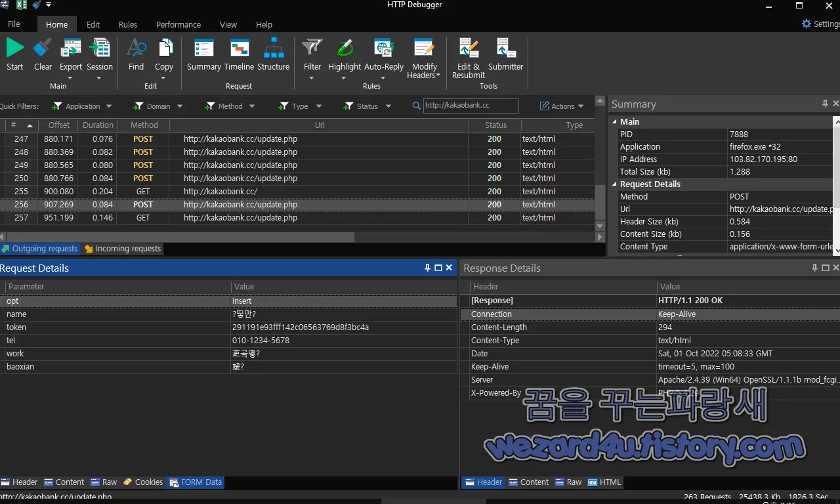Collapse the Request Details summary section
This screenshot has width=840, height=504.
[x=615, y=184]
